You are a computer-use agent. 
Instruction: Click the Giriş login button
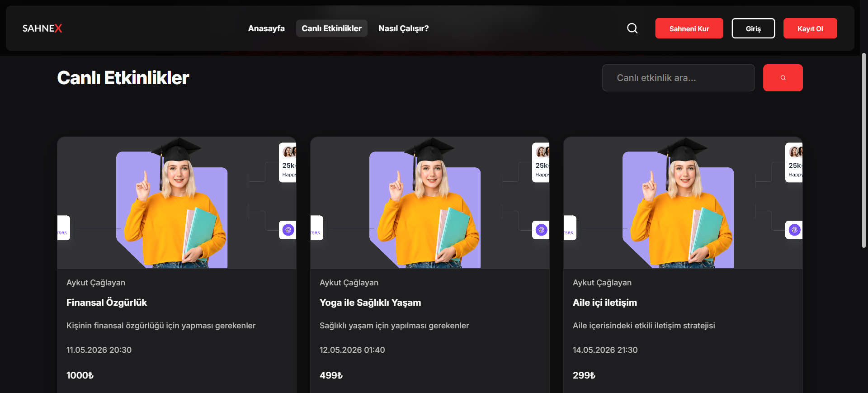tap(753, 28)
